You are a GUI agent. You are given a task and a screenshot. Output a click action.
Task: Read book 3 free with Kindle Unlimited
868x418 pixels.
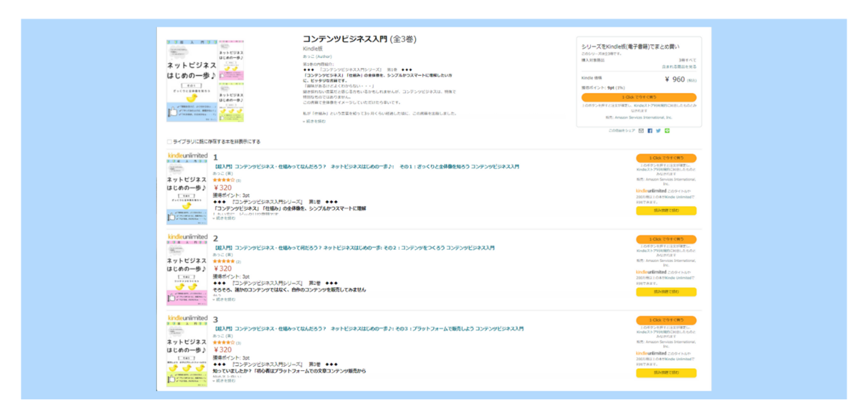pos(666,372)
